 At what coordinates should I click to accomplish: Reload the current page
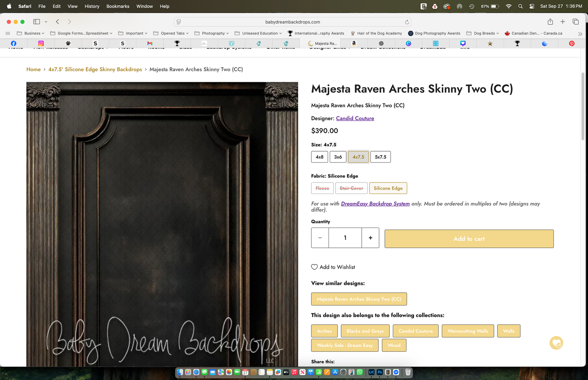[x=407, y=22]
